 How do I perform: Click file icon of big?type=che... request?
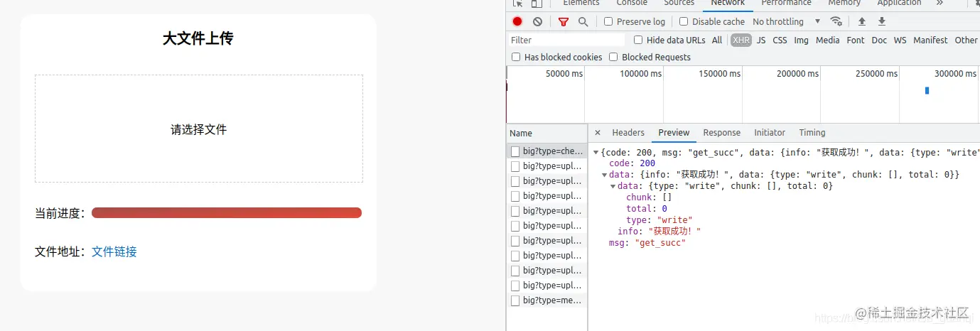coord(515,151)
